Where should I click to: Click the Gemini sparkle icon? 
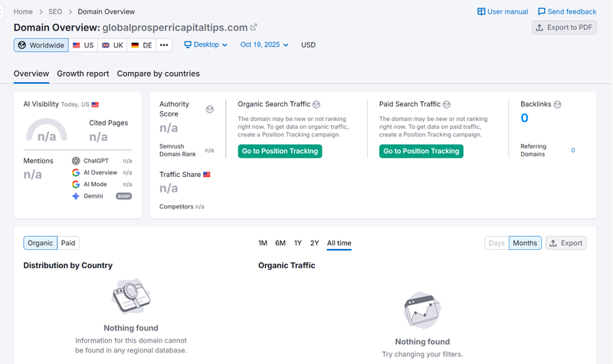[76, 196]
